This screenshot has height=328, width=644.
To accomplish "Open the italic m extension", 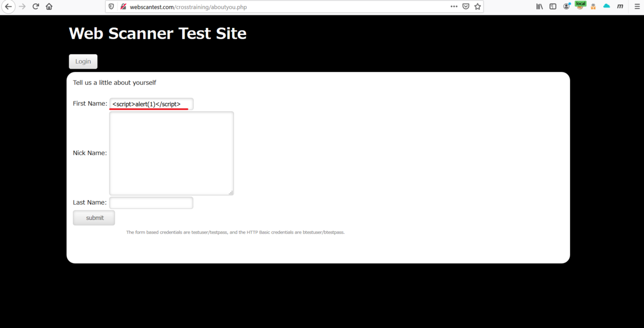I will pyautogui.click(x=620, y=6).
